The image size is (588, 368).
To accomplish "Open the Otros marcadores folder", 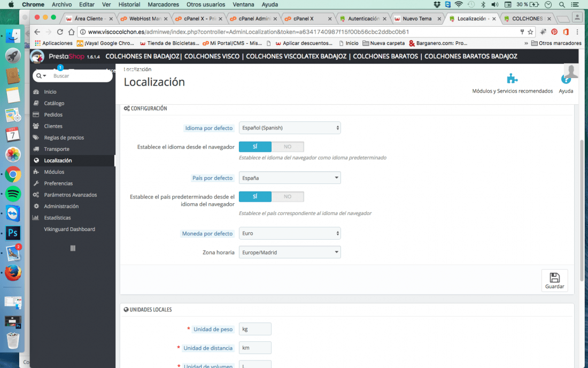I will pyautogui.click(x=556, y=43).
